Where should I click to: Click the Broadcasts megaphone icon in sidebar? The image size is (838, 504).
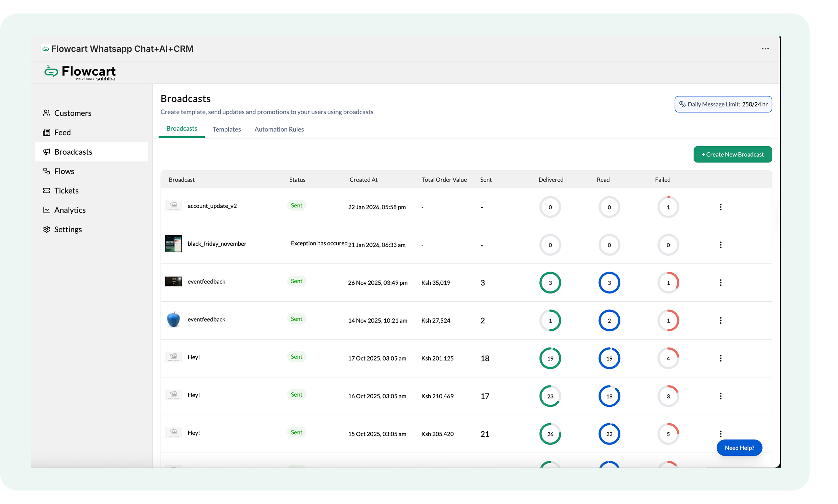(x=47, y=152)
